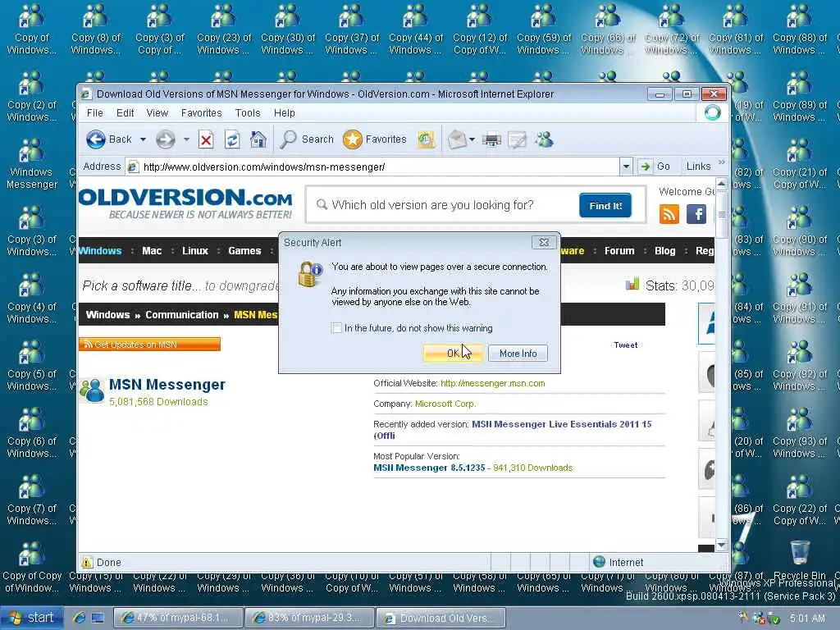Open desktop icon Copy (2) of Windows
This screenshot has height=630, width=840.
point(32,97)
